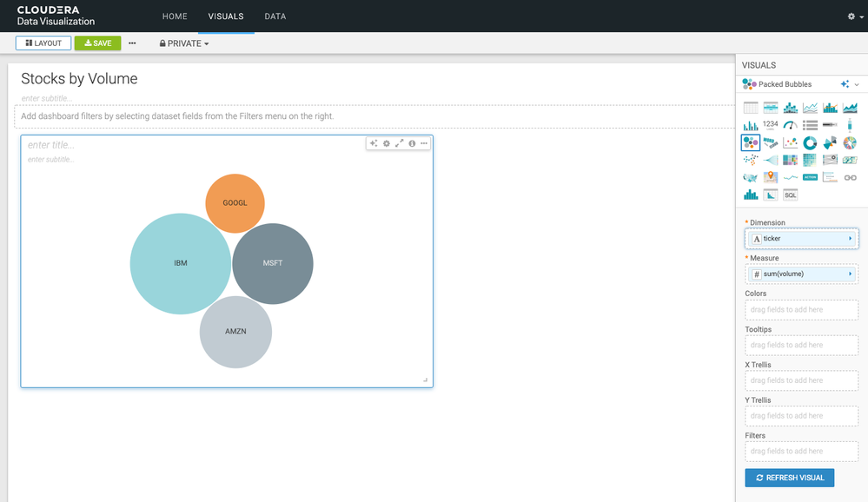
Task: Click the Colors shelf drop area
Action: (802, 310)
